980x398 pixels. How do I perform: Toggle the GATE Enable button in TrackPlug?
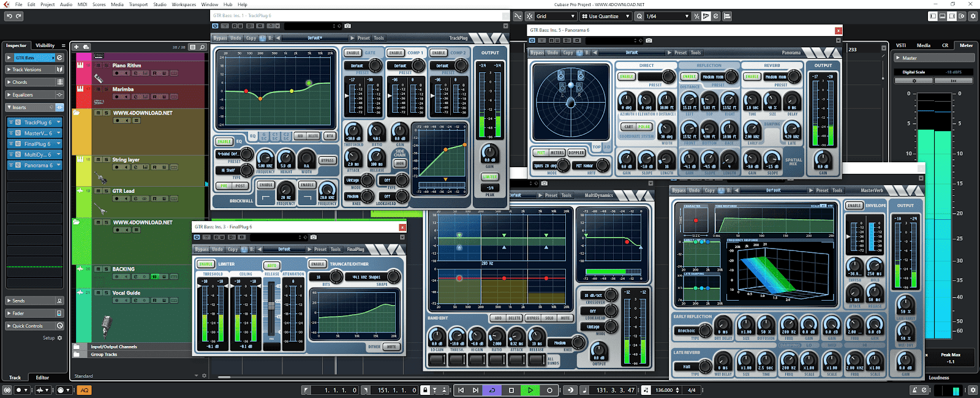pos(353,53)
